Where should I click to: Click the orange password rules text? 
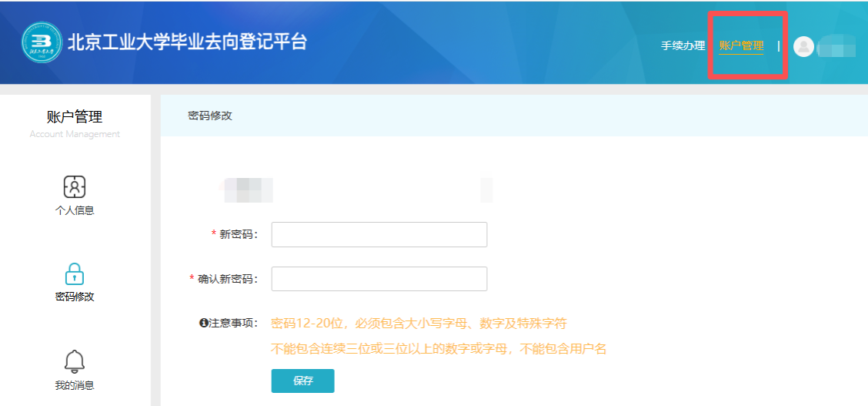click(419, 324)
